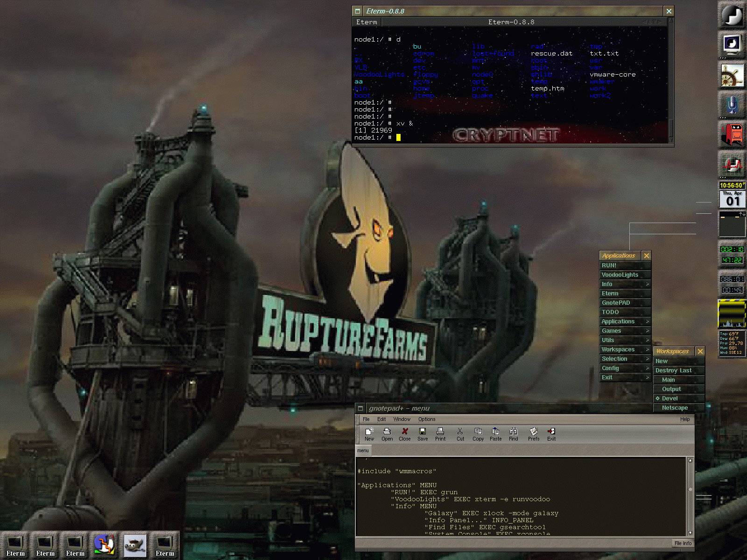Expand the Games submenu
The image size is (747, 560).
[625, 331]
